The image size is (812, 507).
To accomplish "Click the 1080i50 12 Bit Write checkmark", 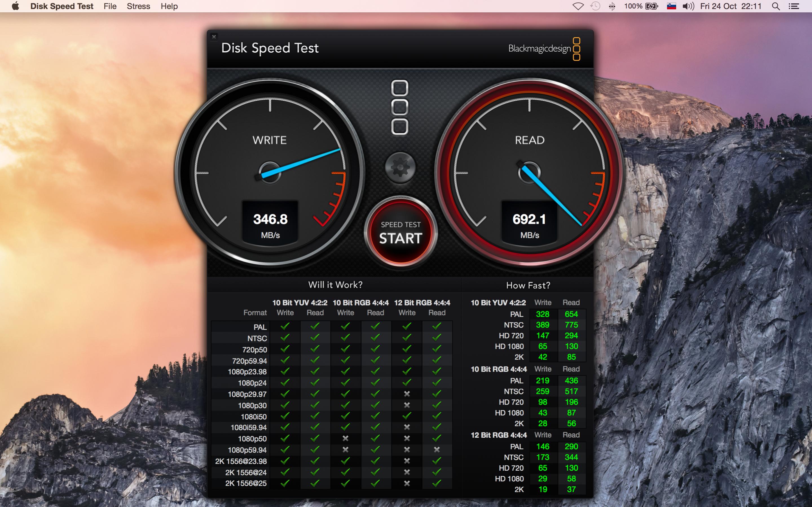I will click(x=407, y=416).
